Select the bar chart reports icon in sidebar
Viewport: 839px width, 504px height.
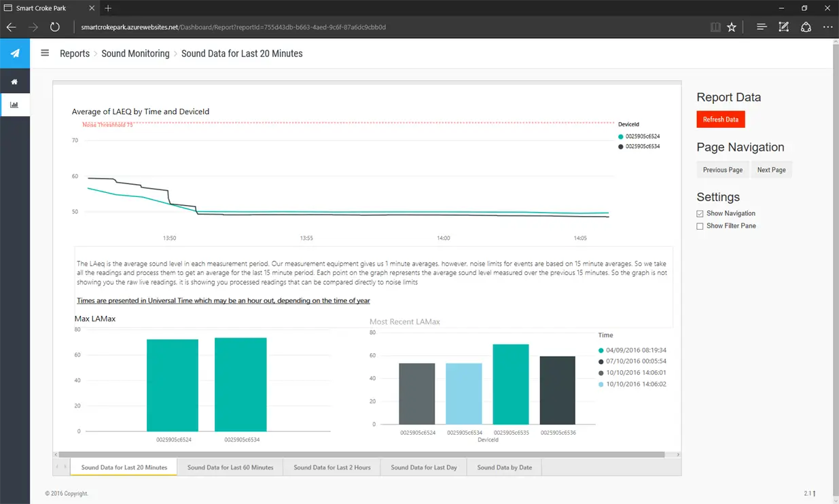14,105
